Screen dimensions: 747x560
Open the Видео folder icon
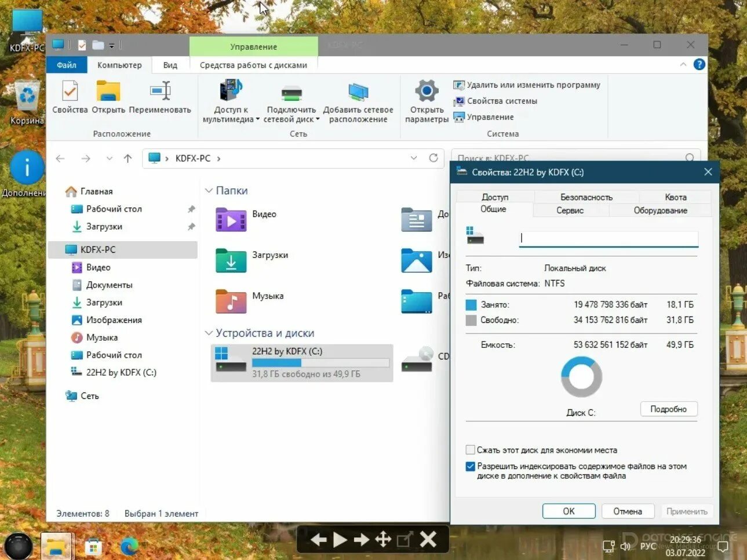click(x=231, y=220)
